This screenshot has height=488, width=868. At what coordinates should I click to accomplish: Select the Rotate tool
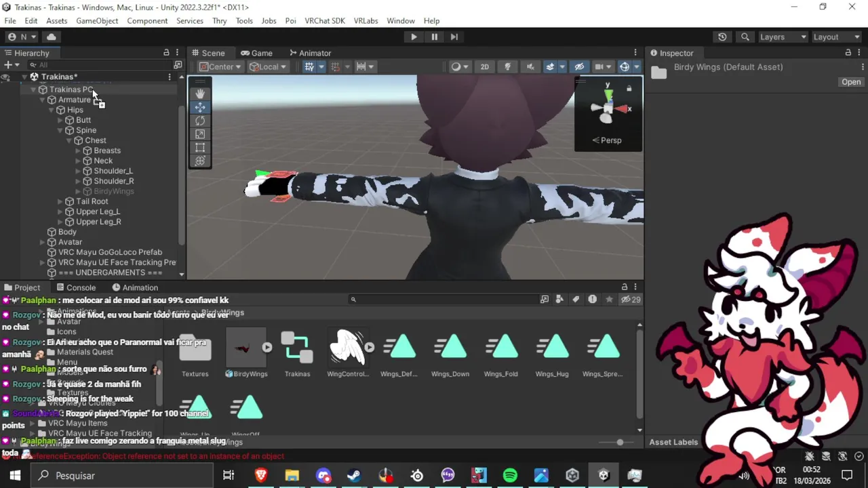tap(200, 121)
